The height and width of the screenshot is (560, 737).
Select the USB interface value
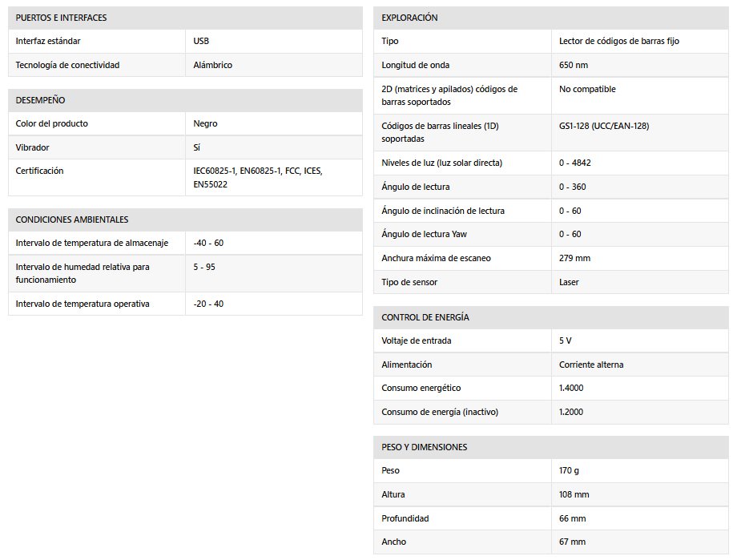coord(201,41)
